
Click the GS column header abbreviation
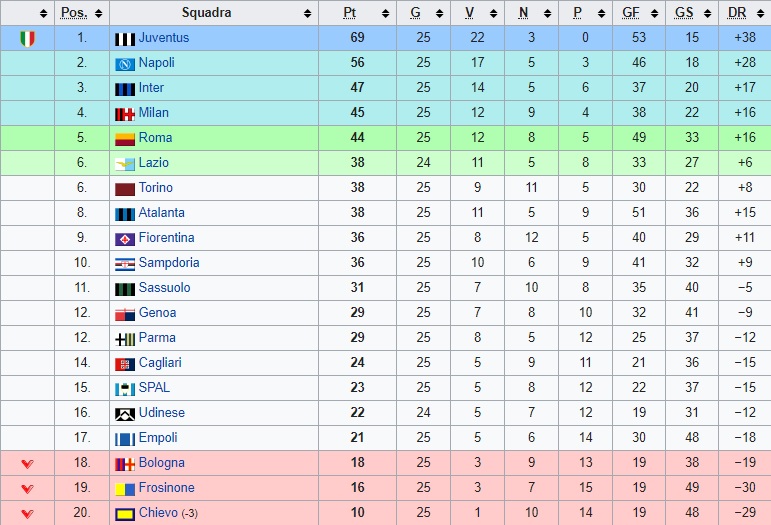684,12
